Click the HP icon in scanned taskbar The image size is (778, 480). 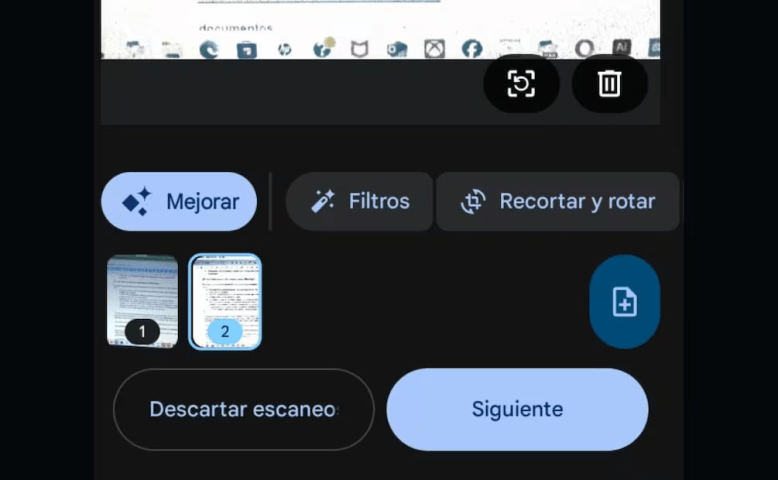point(285,49)
